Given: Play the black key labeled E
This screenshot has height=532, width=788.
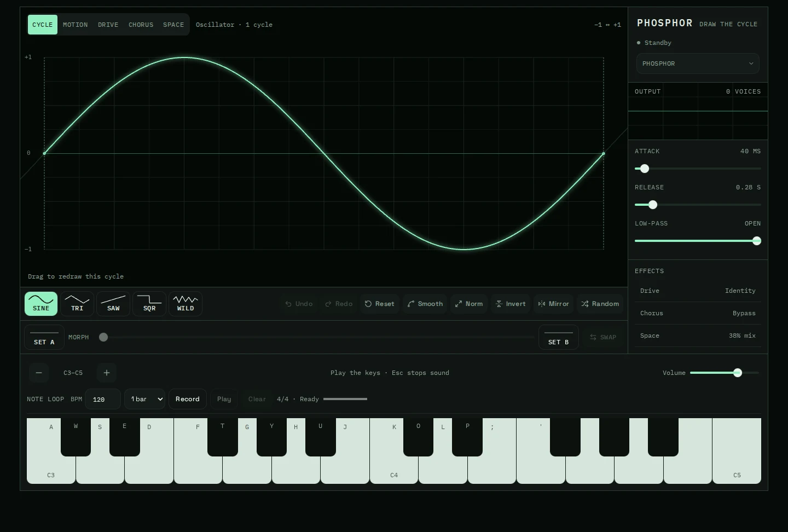Looking at the screenshot, I should [x=125, y=437].
